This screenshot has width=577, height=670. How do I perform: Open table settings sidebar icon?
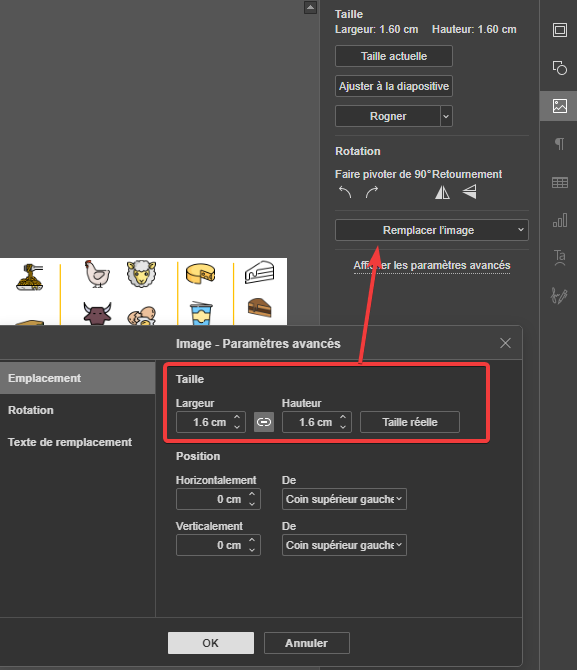tap(559, 182)
